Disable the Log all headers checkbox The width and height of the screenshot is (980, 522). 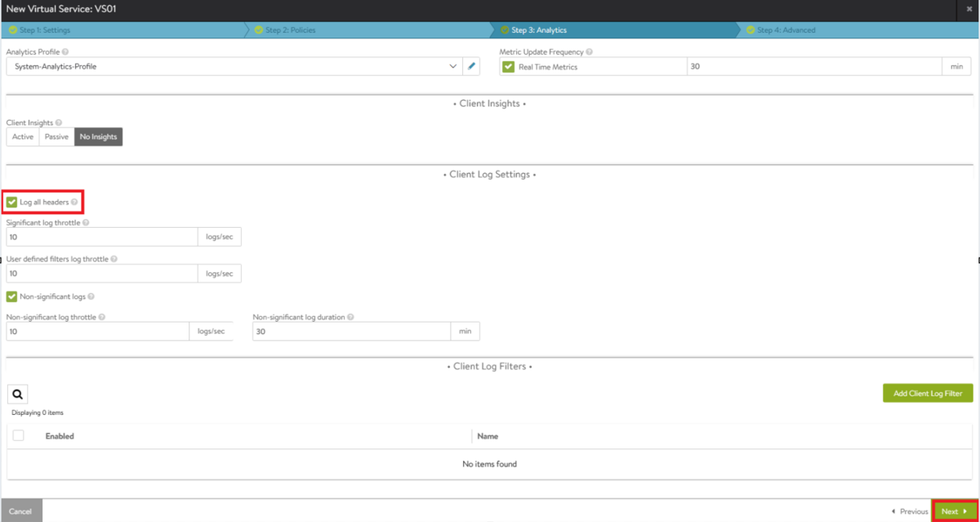(11, 202)
